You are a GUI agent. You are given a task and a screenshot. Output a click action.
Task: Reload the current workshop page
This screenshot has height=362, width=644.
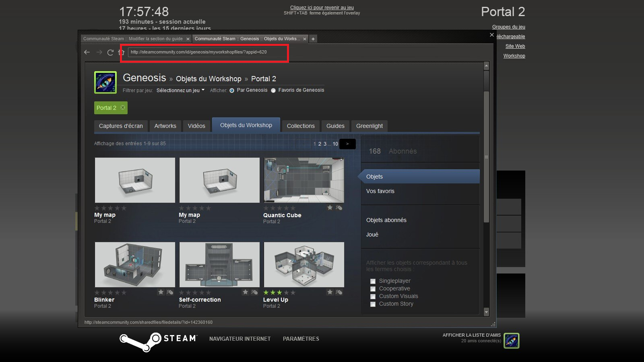click(110, 52)
